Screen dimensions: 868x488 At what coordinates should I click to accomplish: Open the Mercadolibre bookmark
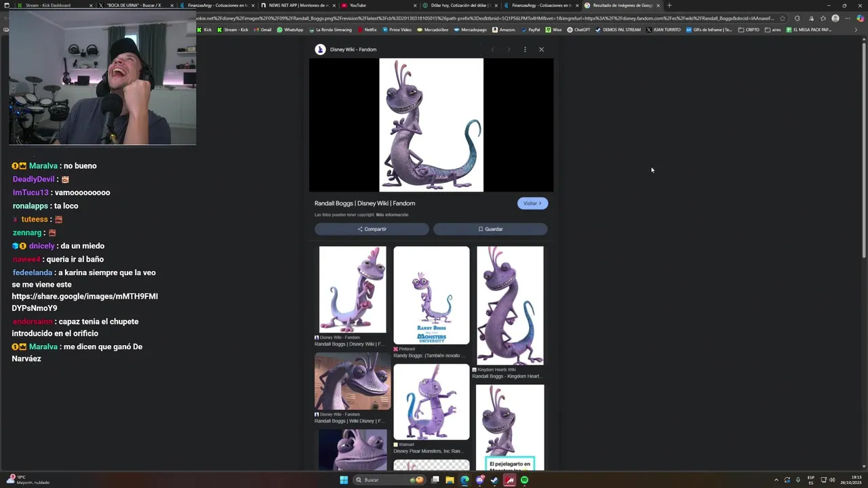coord(433,30)
